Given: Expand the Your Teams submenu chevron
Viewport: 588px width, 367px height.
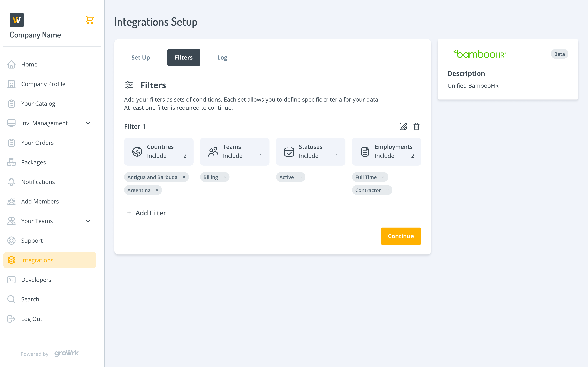Looking at the screenshot, I should [x=88, y=221].
